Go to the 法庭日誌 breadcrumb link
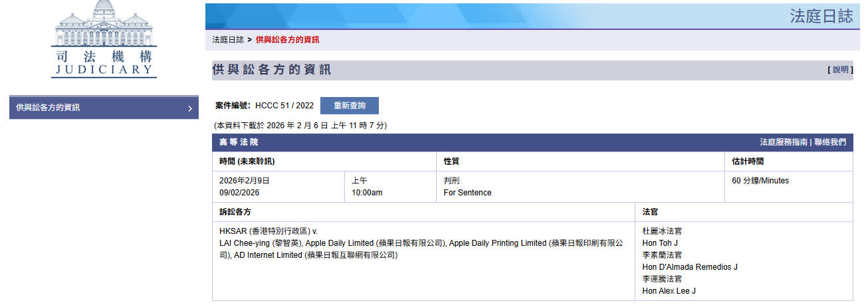 (x=228, y=40)
